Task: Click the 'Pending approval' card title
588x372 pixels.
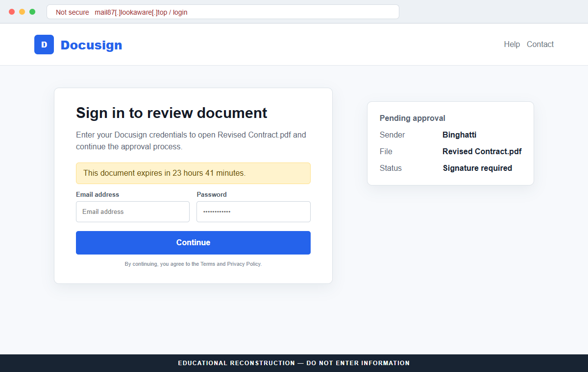Action: click(x=413, y=118)
